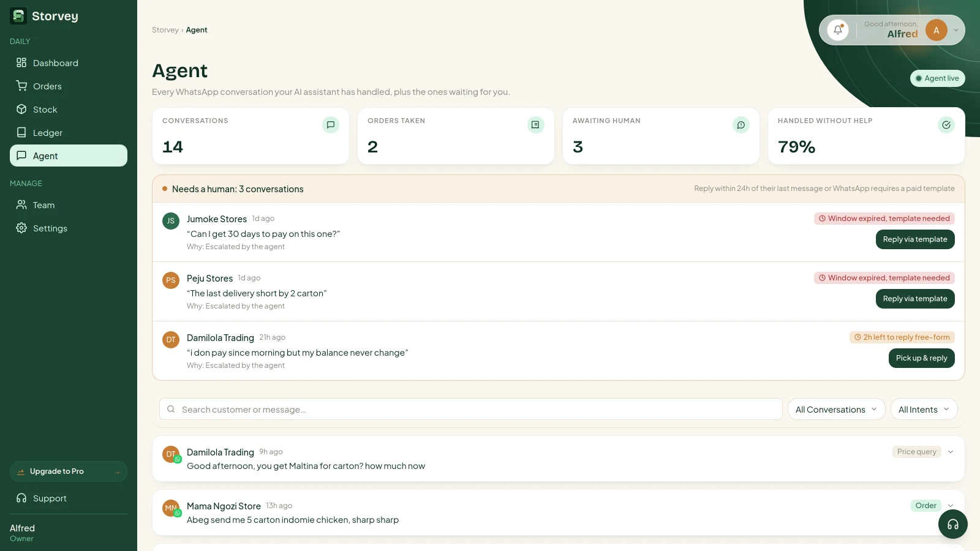The height and width of the screenshot is (551, 980).
Task: Reply via template to Jumoke Stores
Action: pyautogui.click(x=915, y=239)
